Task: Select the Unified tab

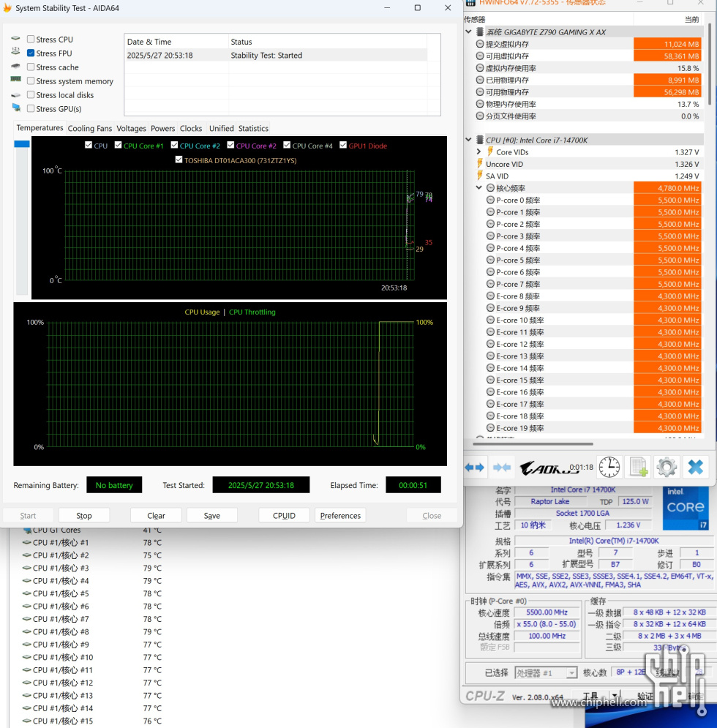Action: (221, 128)
